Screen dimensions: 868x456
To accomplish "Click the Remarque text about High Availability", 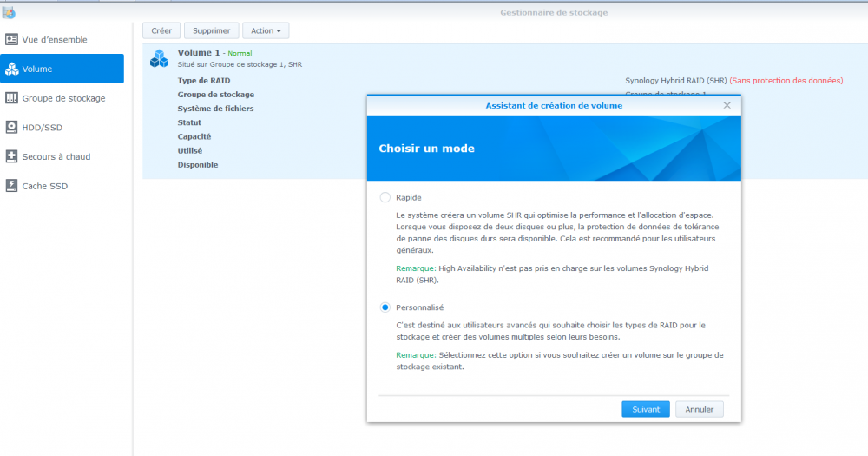I will (552, 274).
